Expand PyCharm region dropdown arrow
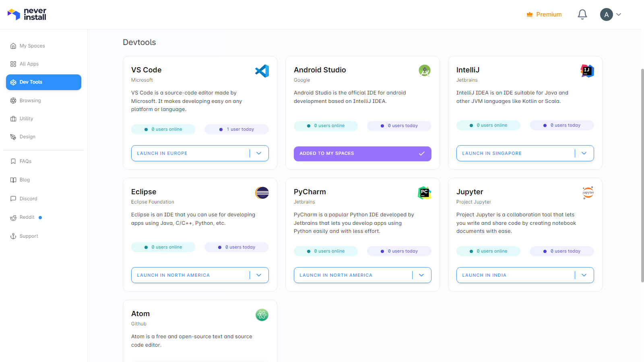This screenshot has width=644, height=362. [x=421, y=275]
